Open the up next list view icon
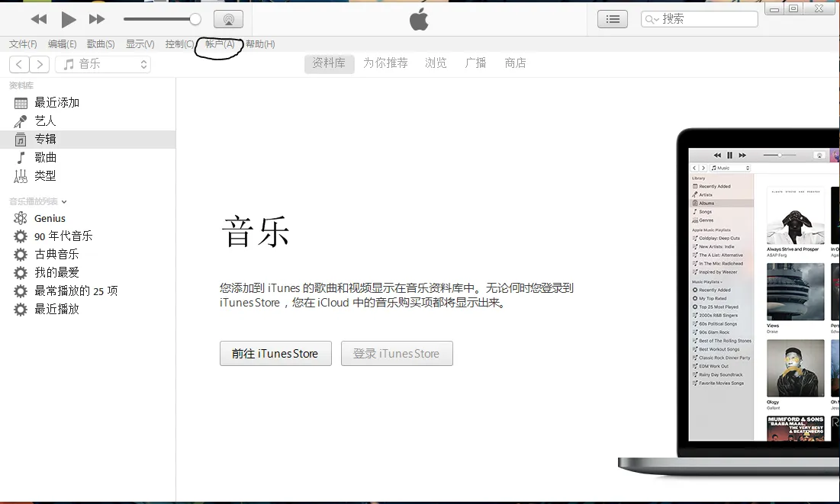 click(613, 19)
